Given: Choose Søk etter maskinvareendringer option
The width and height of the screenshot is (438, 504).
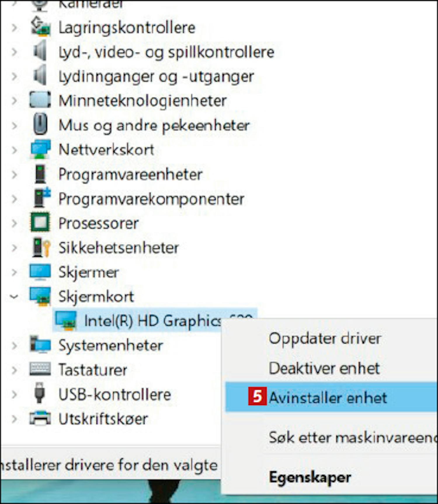Looking at the screenshot, I should [x=353, y=437].
